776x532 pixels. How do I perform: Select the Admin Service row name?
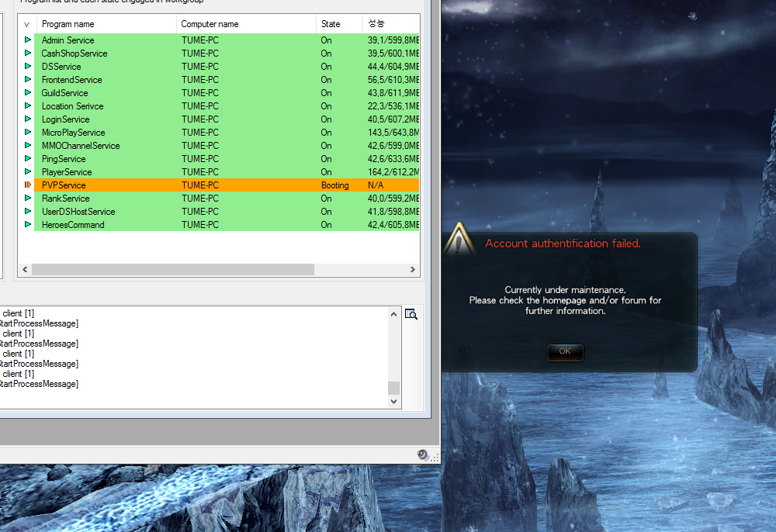(x=68, y=40)
